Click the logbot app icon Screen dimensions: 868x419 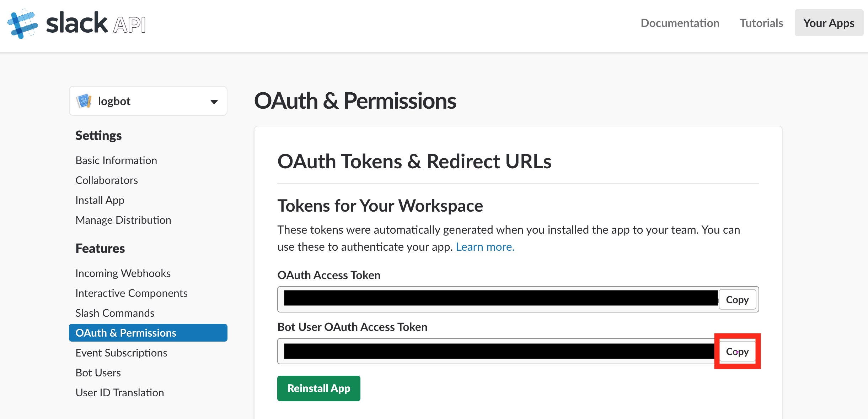(84, 101)
